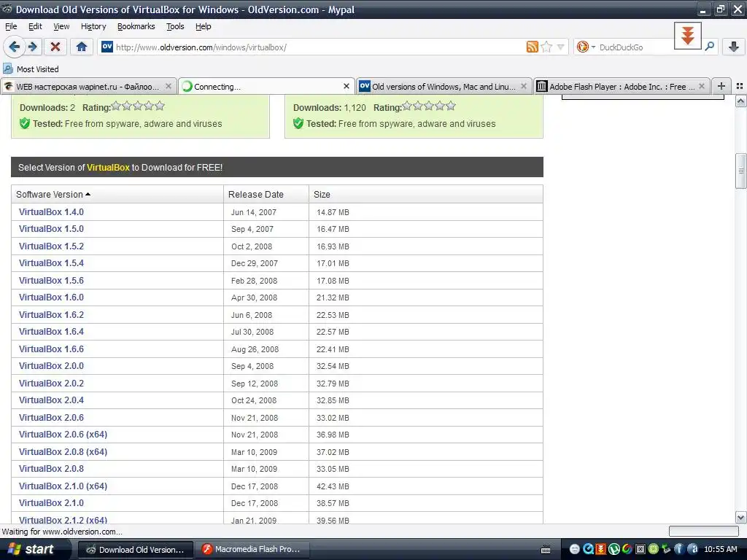Open the VirtualBox 1.5.2 link
The height and width of the screenshot is (560, 747).
click(x=52, y=246)
